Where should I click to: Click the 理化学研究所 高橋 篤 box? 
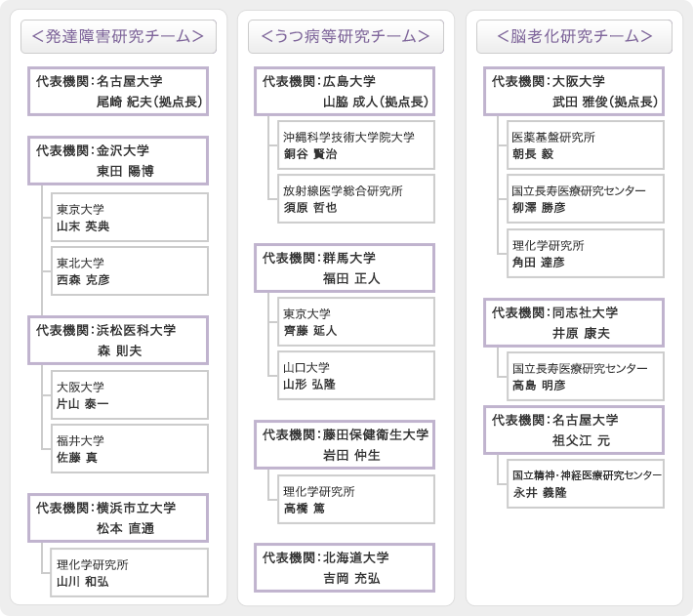356,499
